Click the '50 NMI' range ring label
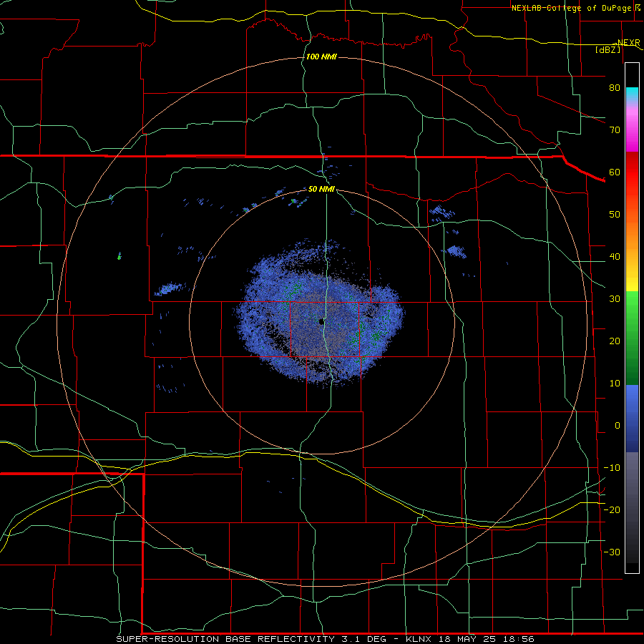644x644 pixels. pyautogui.click(x=321, y=189)
